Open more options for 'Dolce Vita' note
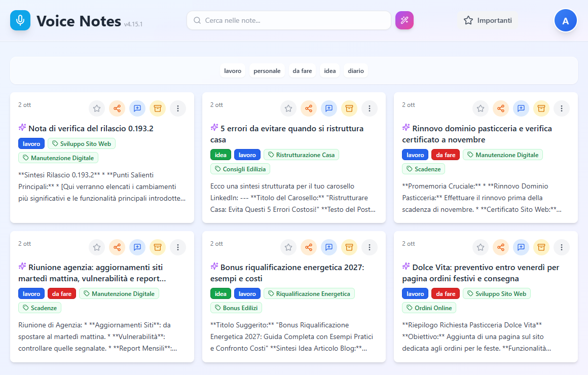588x375 pixels. tap(561, 247)
